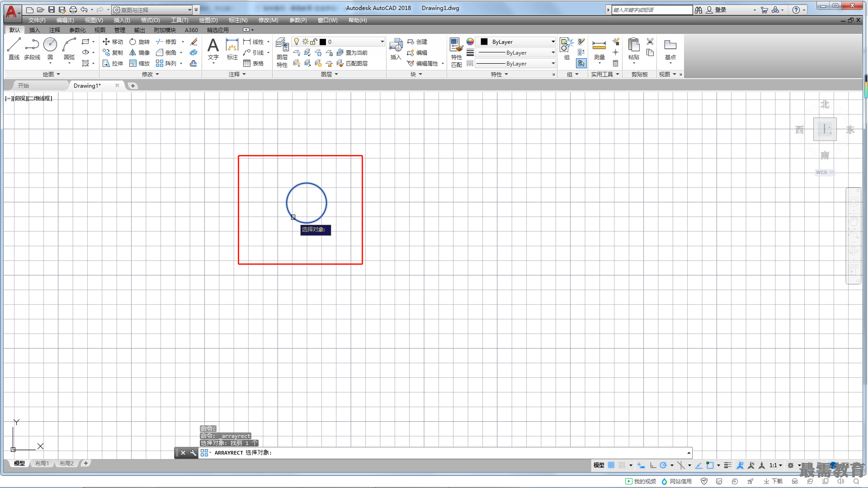Click the 修剪 (Trim) tool

(166, 42)
